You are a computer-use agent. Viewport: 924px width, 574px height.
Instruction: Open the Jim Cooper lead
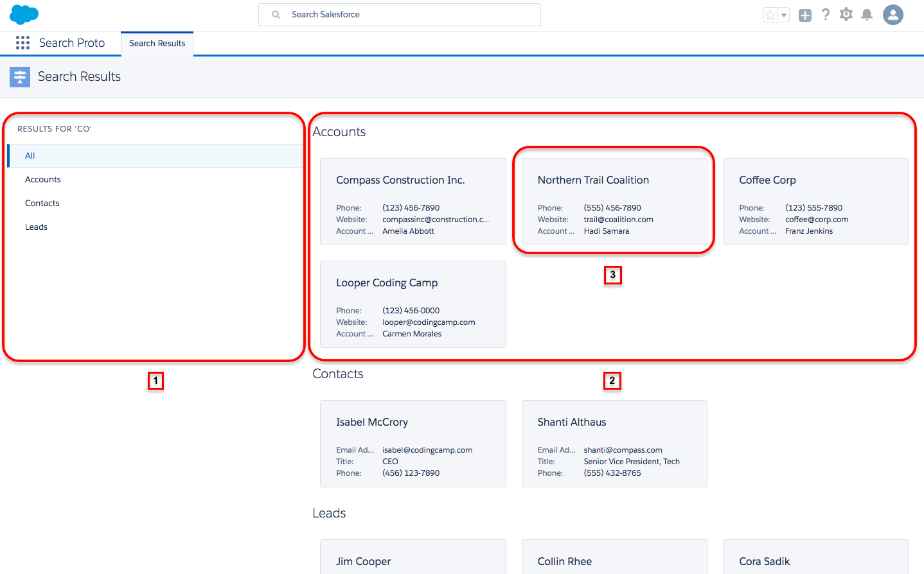(363, 562)
